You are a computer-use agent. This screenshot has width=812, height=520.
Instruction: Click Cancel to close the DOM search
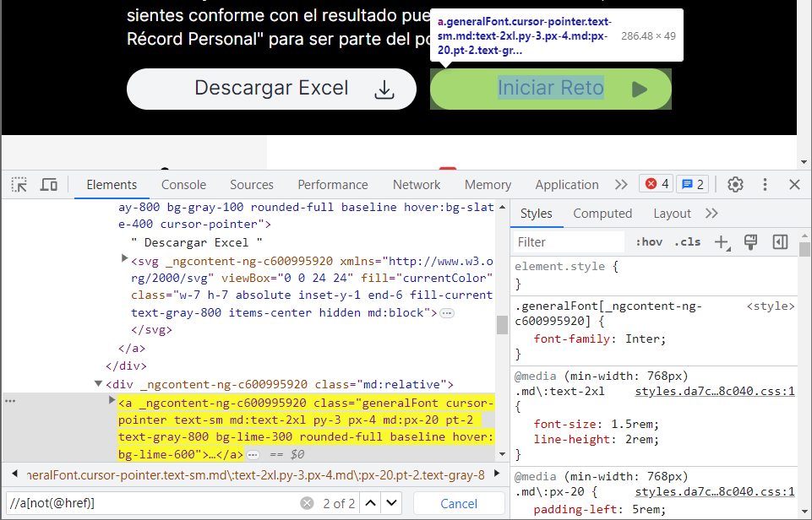[x=459, y=502]
